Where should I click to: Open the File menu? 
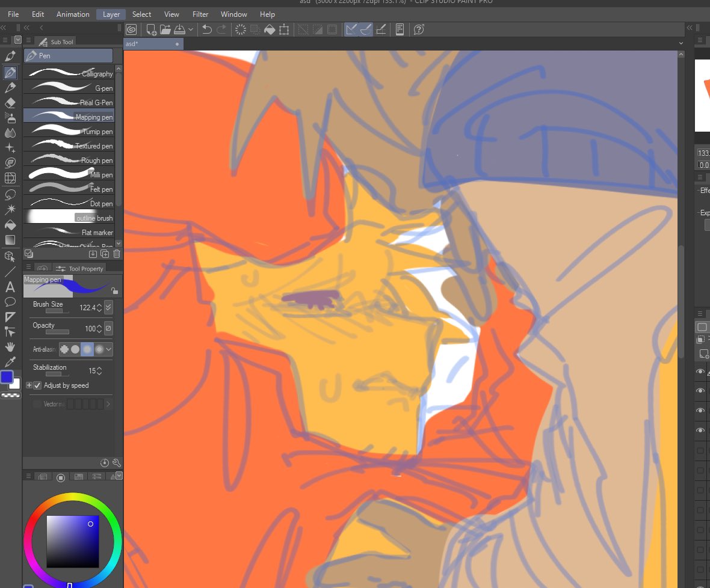click(x=13, y=14)
